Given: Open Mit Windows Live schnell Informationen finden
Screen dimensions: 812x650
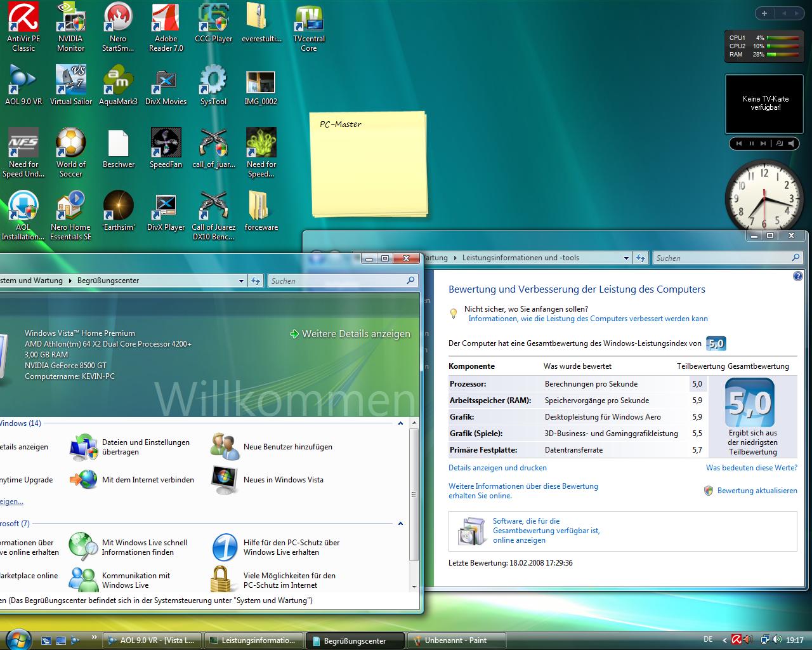Looking at the screenshot, I should 129,547.
